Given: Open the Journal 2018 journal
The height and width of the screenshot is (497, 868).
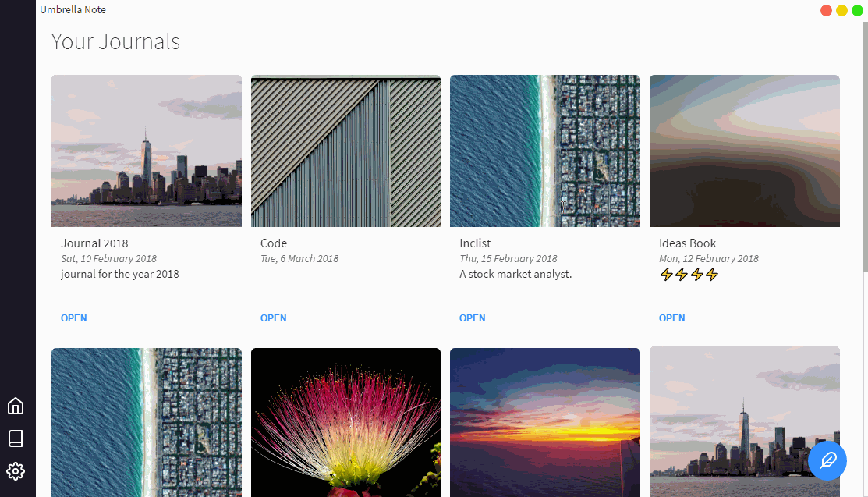Looking at the screenshot, I should point(73,318).
